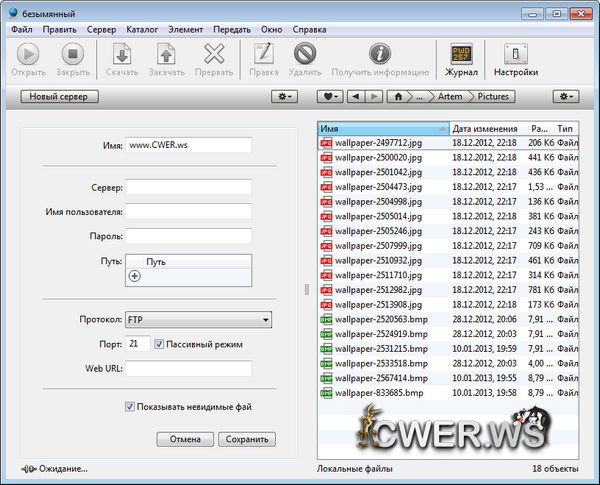Toggle Показывать невидимые файлы checkbox
Screen dimensions: 600x485
coord(130,407)
